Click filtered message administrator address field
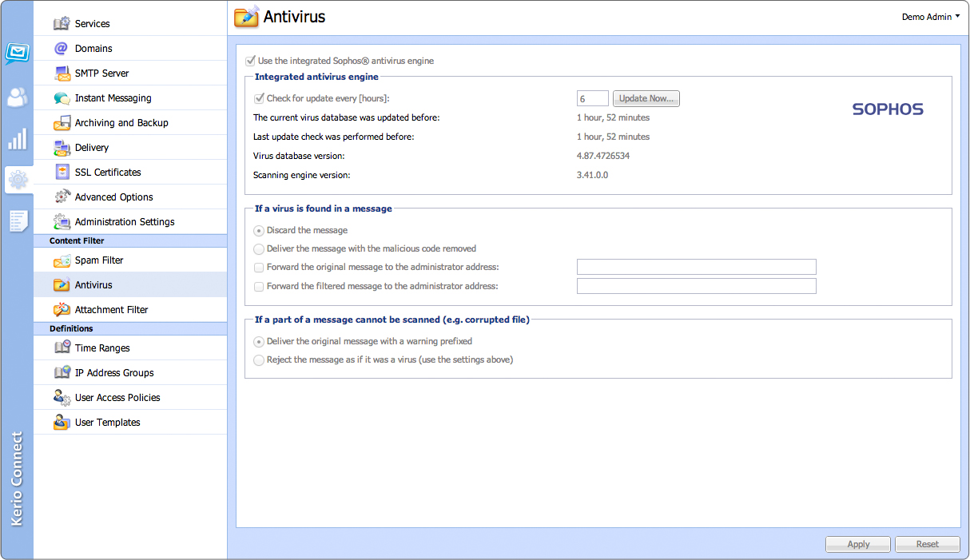The height and width of the screenshot is (560, 970). pos(697,286)
